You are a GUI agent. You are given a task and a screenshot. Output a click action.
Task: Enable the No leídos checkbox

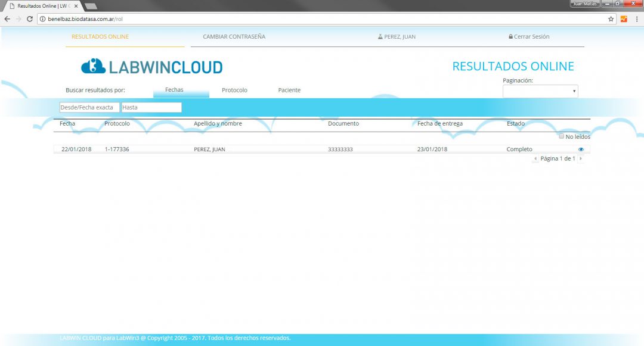coord(561,136)
